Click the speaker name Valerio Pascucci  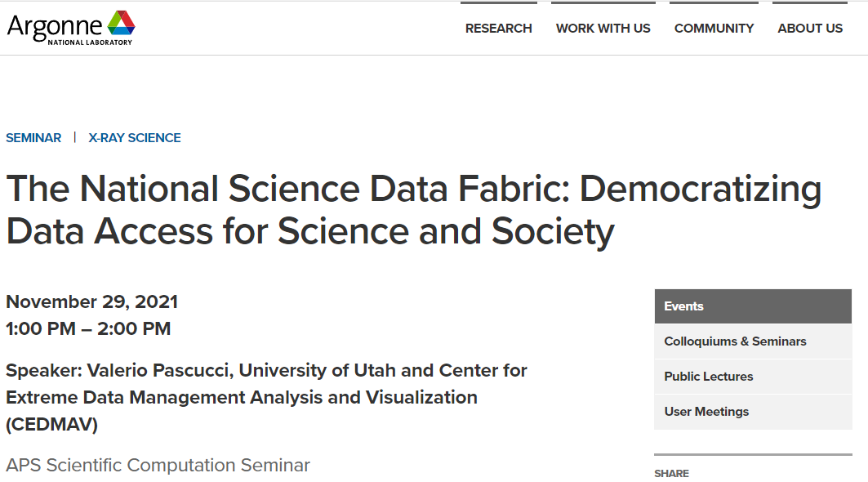(158, 370)
